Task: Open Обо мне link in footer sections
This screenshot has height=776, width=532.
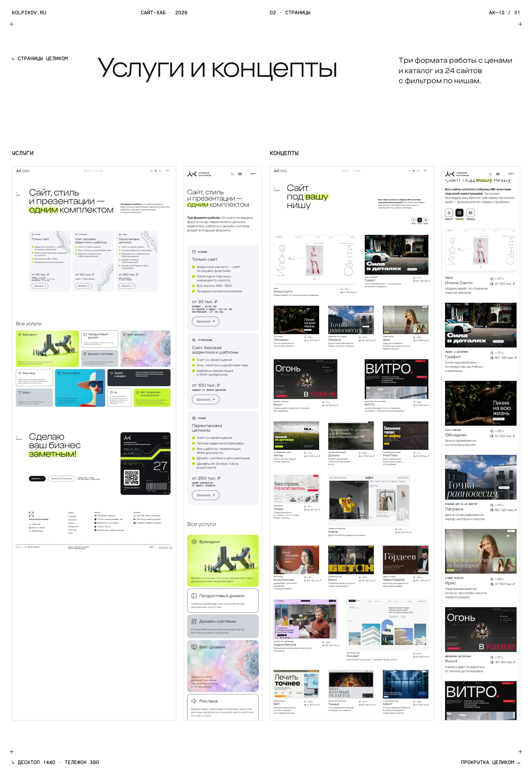Action: tap(72, 530)
